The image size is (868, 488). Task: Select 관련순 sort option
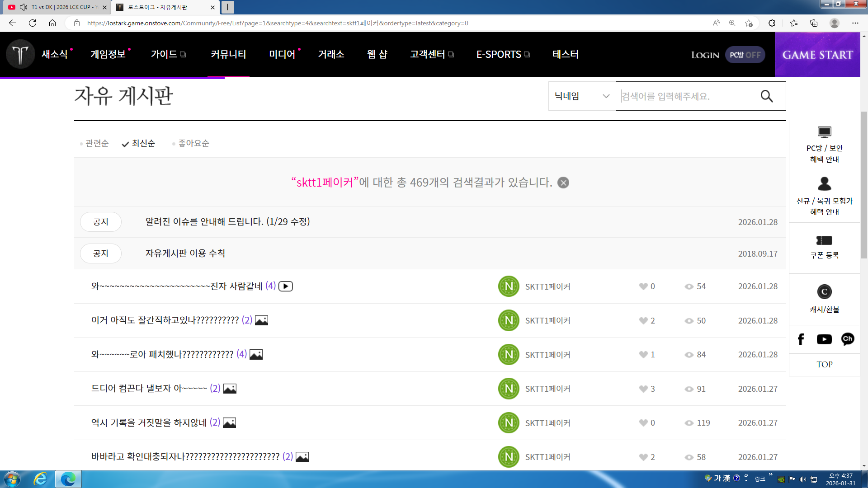point(97,143)
